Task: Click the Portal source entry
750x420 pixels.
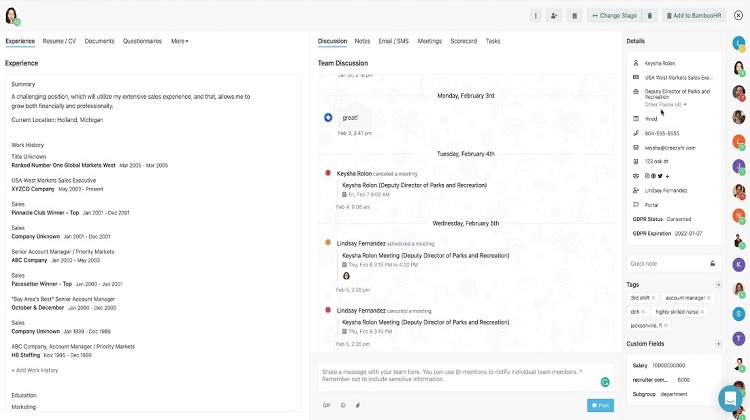Action: [651, 205]
